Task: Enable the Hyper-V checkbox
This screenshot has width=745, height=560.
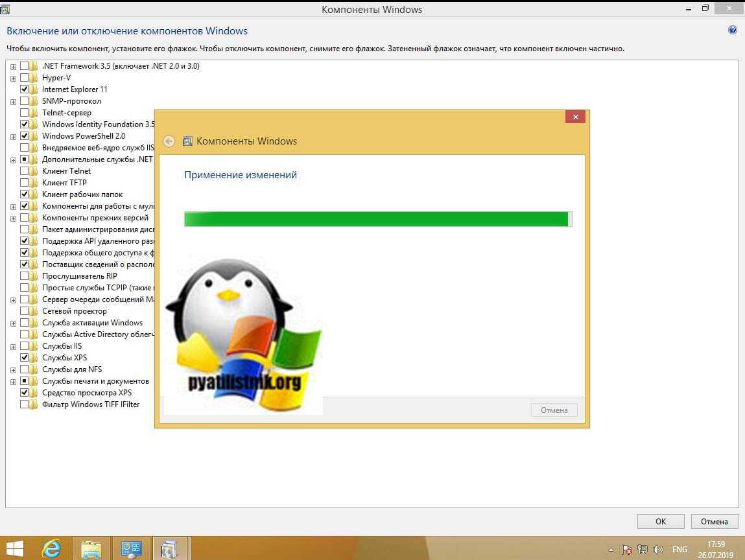Action: coord(25,78)
